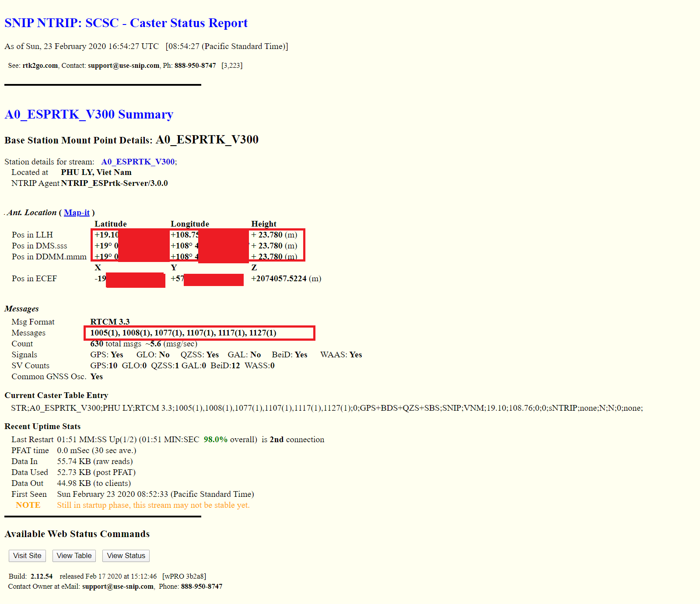This screenshot has width=700, height=604.
Task: Click the highlighted RTCM messages list 1005(1), 1008(1)
Action: click(183, 333)
